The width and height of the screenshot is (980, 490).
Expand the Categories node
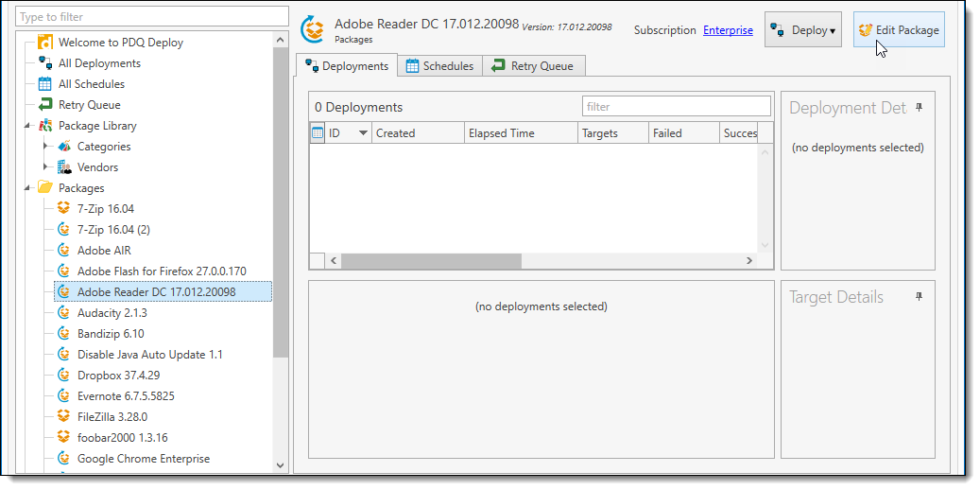coord(45,147)
